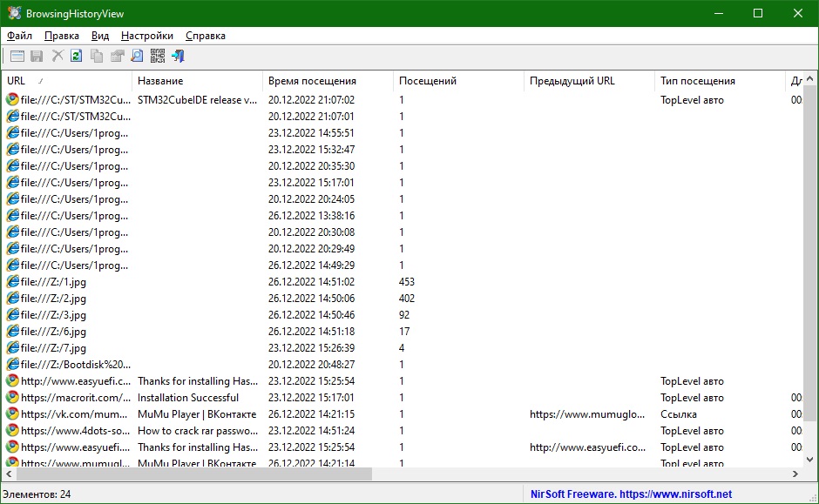Click the Find magnifier toolbar icon
Viewport: 819px width, 504px height.
137,56
